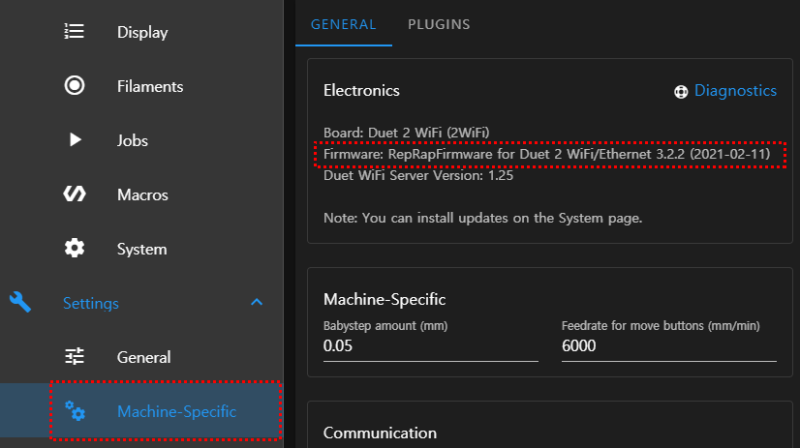The width and height of the screenshot is (800, 448).
Task: Click the Macros code icon
Action: coord(74,194)
